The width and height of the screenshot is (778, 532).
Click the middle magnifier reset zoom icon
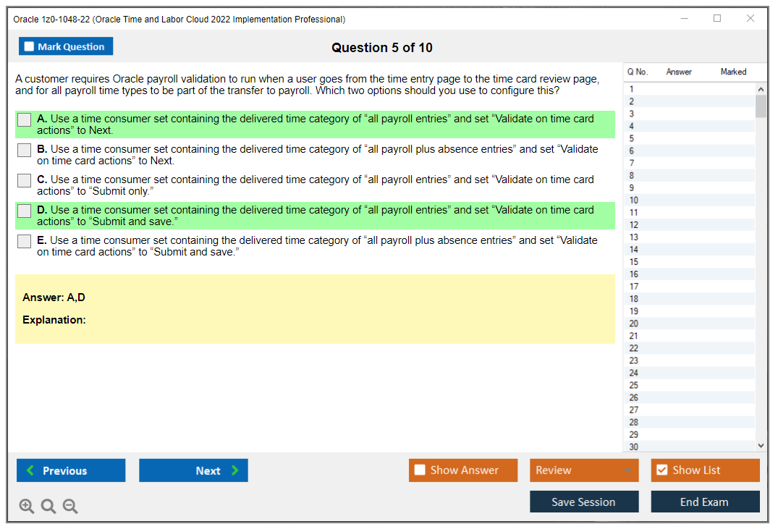48,506
